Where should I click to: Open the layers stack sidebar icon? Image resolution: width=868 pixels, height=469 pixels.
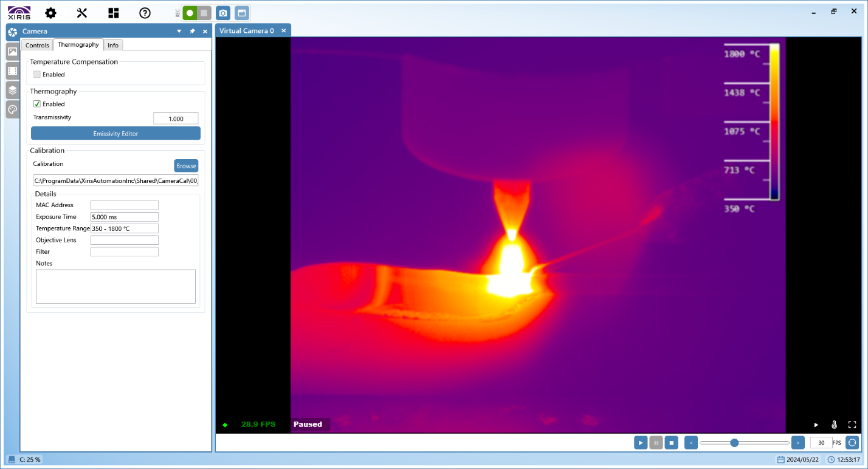click(x=12, y=91)
